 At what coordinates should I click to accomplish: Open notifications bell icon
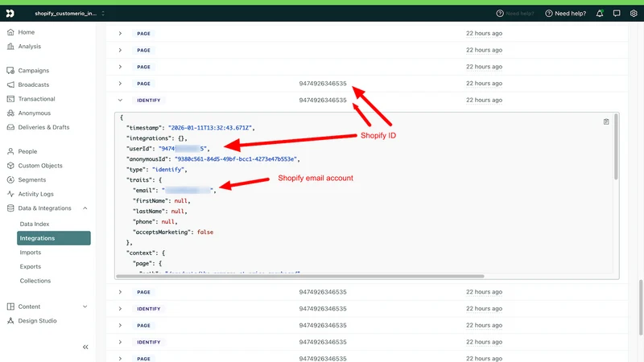click(600, 14)
